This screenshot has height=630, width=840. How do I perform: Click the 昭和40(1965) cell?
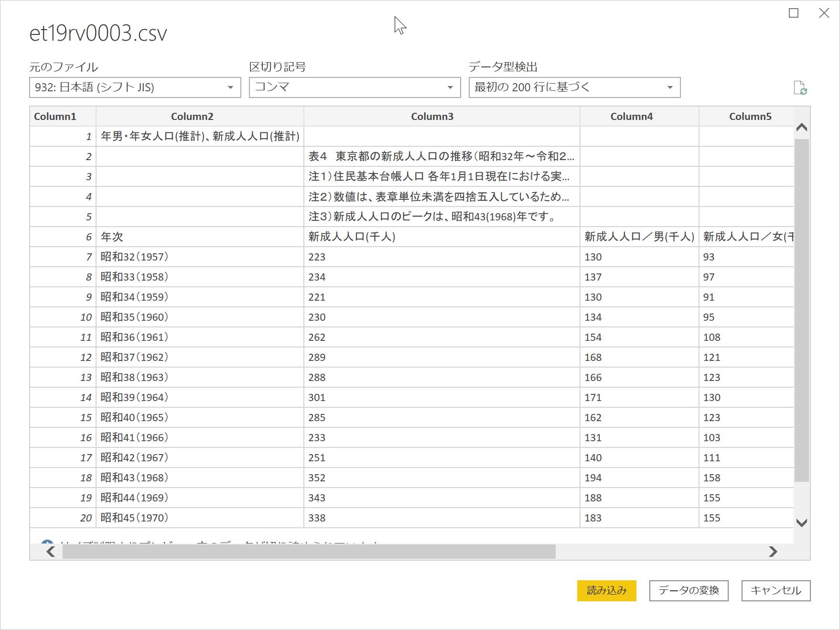coord(200,418)
